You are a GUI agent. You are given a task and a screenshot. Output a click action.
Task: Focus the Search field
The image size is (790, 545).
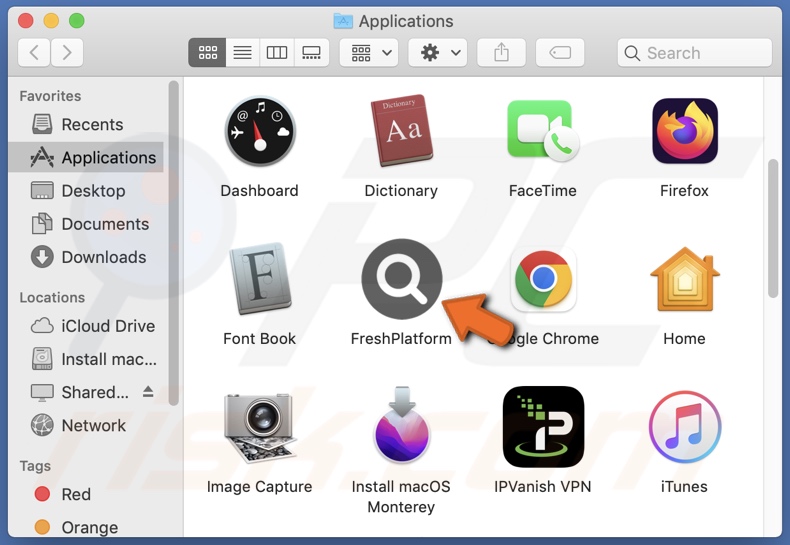coord(695,52)
